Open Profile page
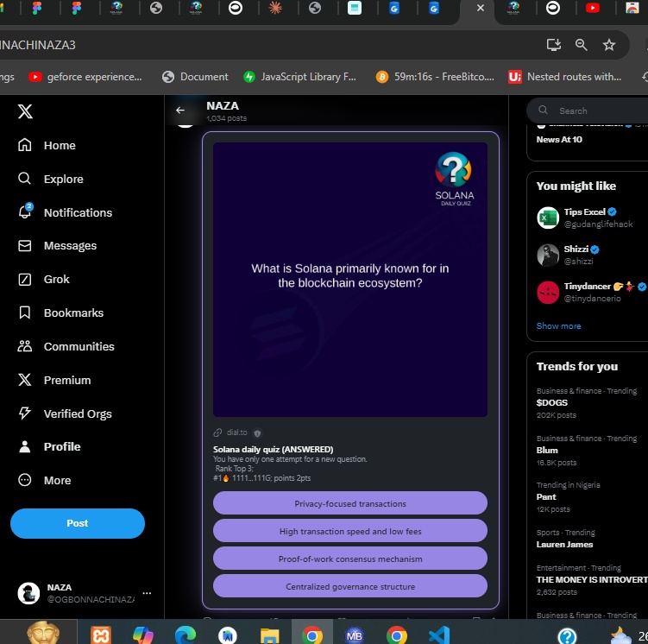 [x=49, y=447]
